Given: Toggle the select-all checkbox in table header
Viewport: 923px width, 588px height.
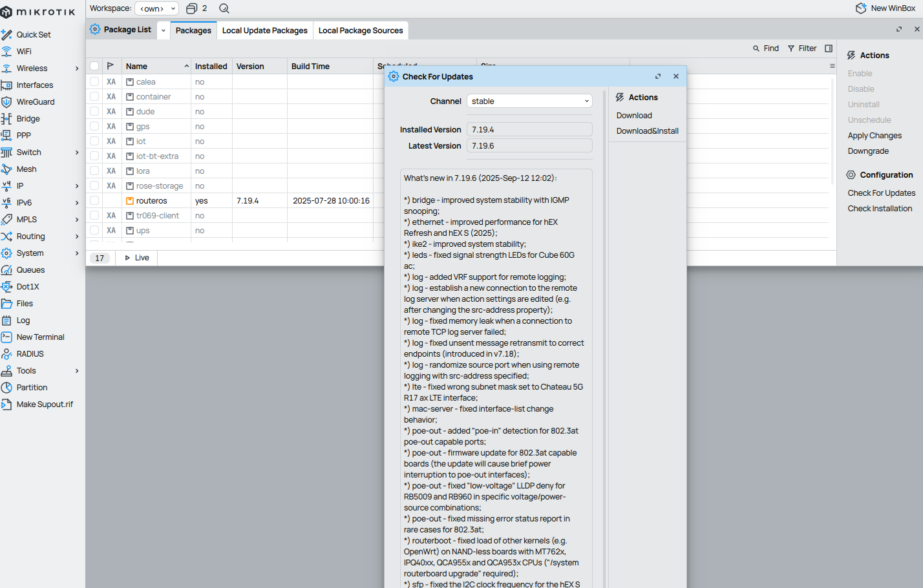Looking at the screenshot, I should click(x=94, y=66).
